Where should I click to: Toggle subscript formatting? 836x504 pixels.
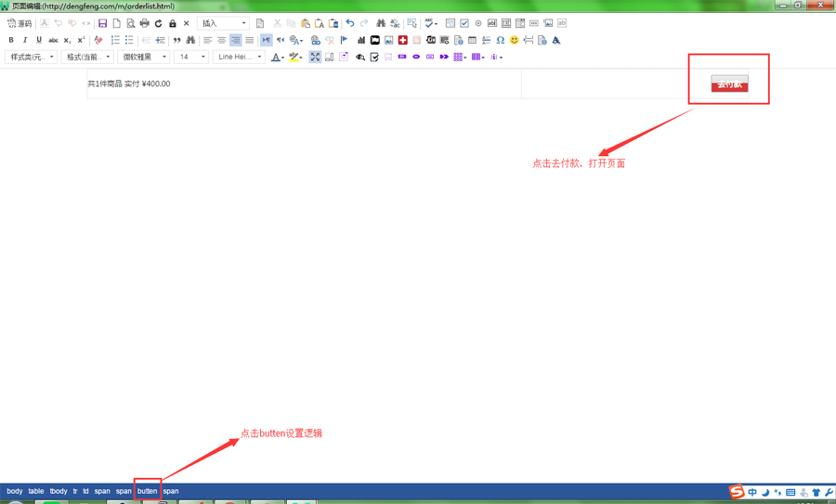pyautogui.click(x=67, y=40)
